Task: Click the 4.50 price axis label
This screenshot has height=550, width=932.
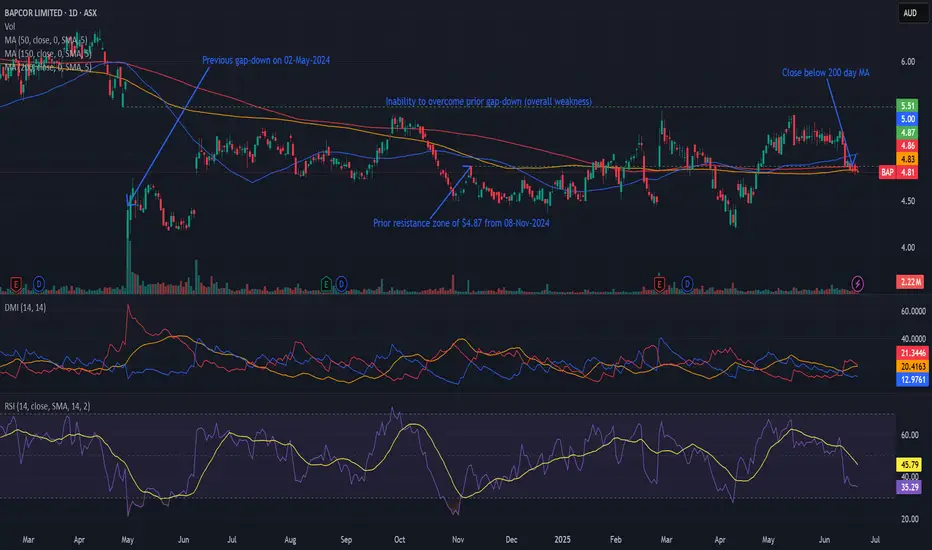Action: (908, 201)
